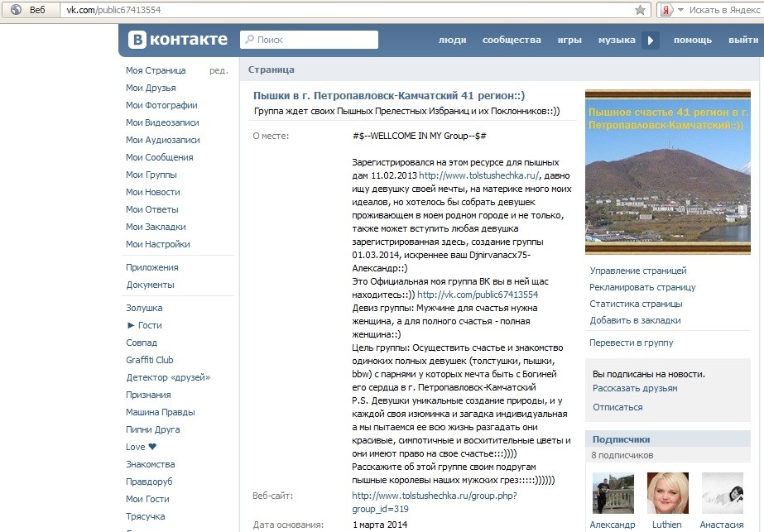Click Перевести в группу
This screenshot has height=532, width=764.
point(631,343)
